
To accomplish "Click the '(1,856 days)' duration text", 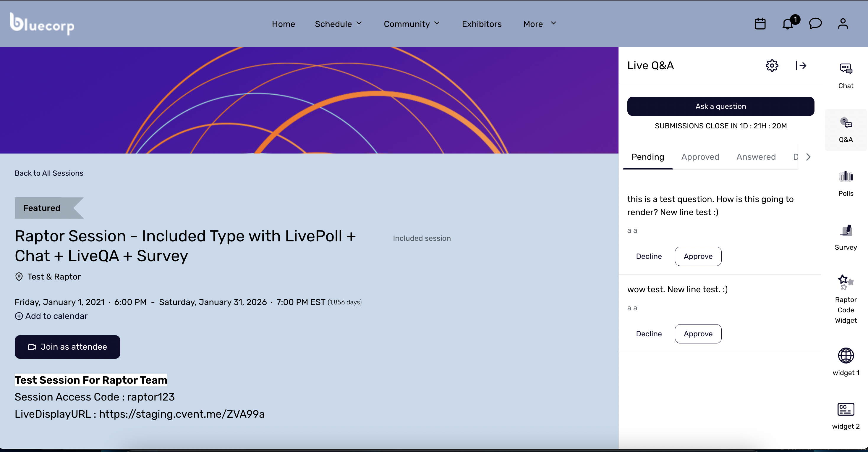I will tap(344, 302).
